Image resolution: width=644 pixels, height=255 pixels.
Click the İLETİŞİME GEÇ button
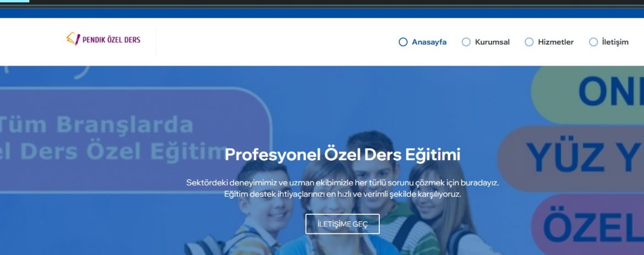[342, 224]
